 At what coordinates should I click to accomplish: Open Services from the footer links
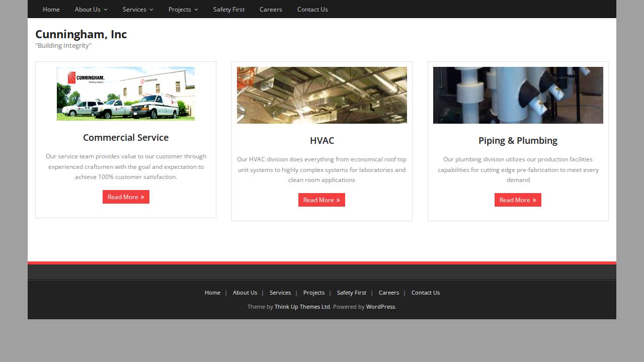(280, 292)
